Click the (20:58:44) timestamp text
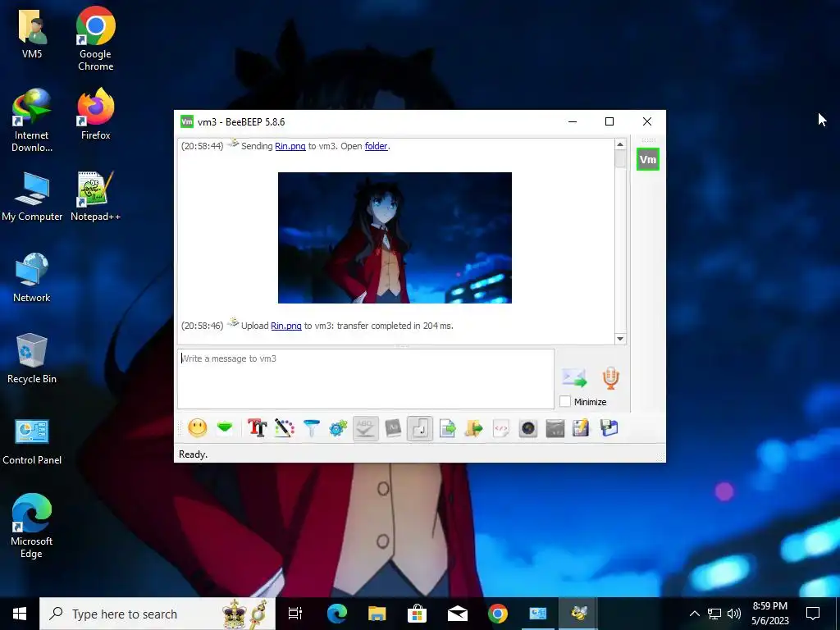This screenshot has height=630, width=840. pos(202,146)
